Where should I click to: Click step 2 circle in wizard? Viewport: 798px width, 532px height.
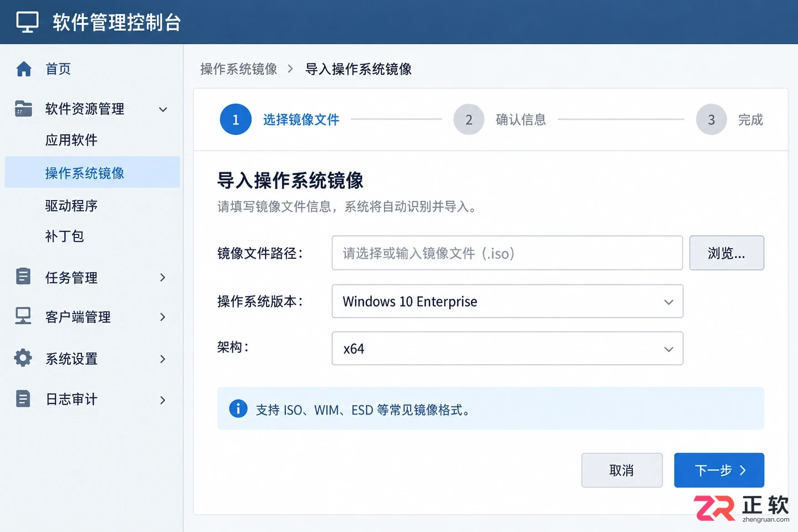pos(469,119)
